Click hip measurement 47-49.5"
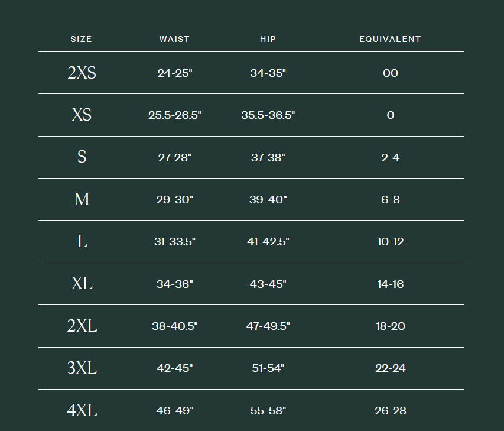This screenshot has width=504, height=431. click(x=268, y=326)
